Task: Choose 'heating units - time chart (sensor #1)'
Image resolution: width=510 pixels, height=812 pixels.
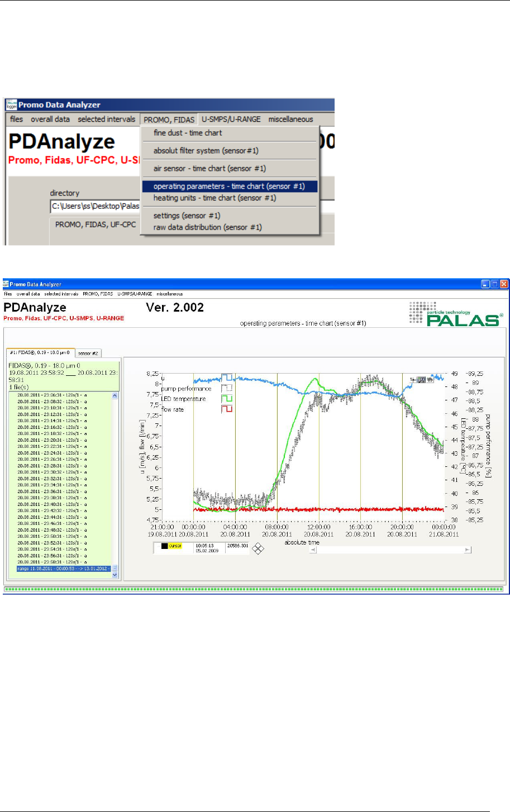Action: tap(215, 198)
